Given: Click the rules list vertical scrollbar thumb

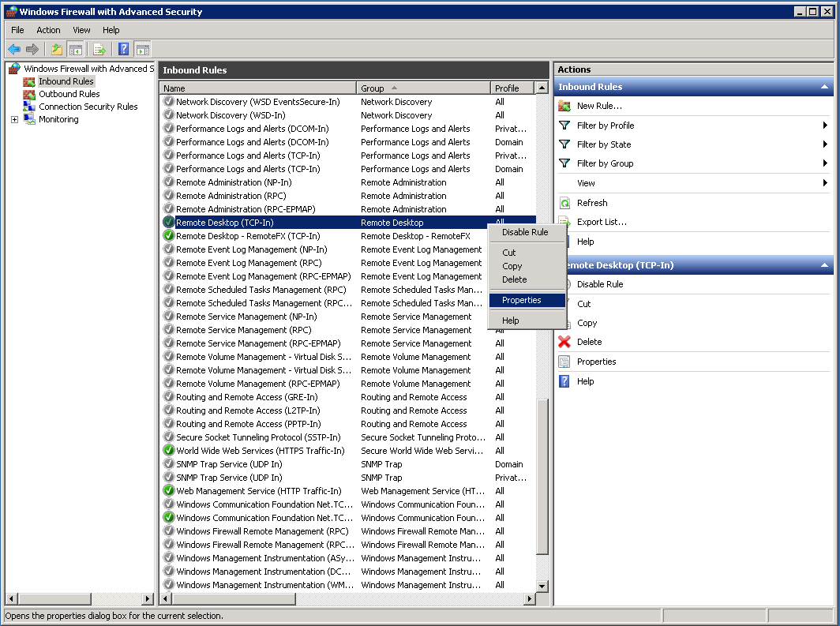Looking at the screenshot, I should tap(542, 477).
